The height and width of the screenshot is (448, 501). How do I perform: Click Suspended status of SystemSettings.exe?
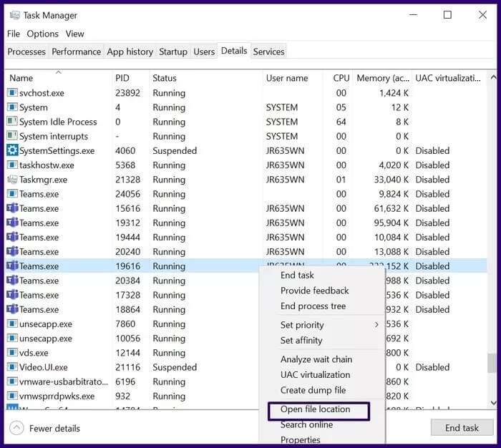click(x=175, y=150)
